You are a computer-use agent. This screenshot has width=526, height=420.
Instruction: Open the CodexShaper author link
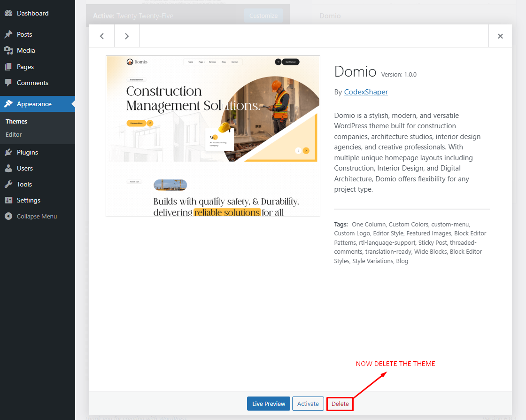366,92
